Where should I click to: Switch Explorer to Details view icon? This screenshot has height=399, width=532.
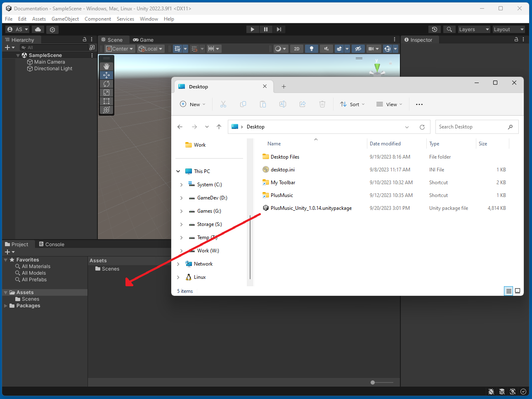pyautogui.click(x=509, y=291)
